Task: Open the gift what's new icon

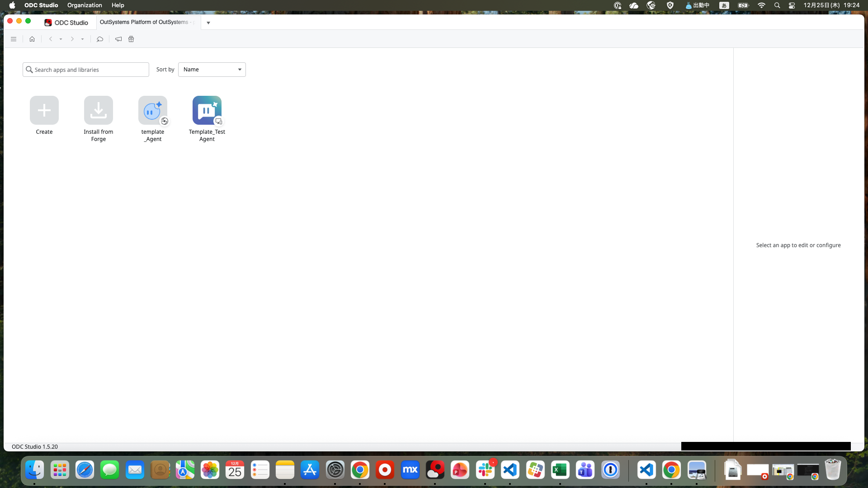Action: (131, 39)
